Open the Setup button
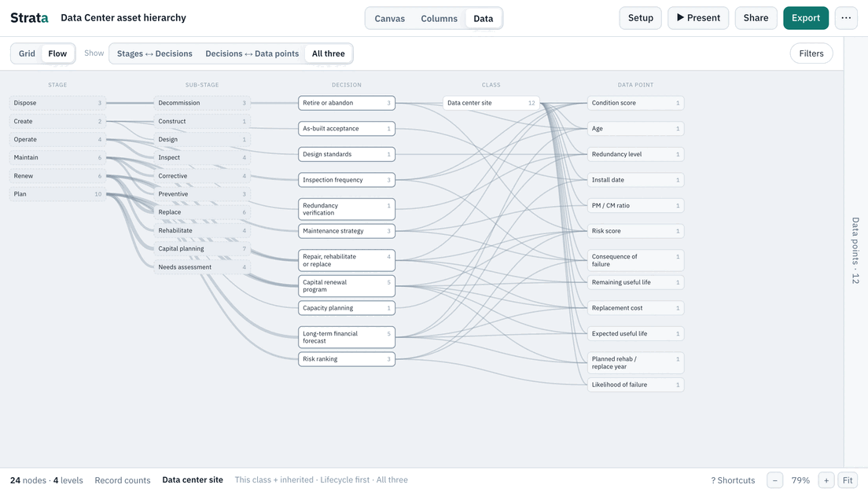 point(641,18)
